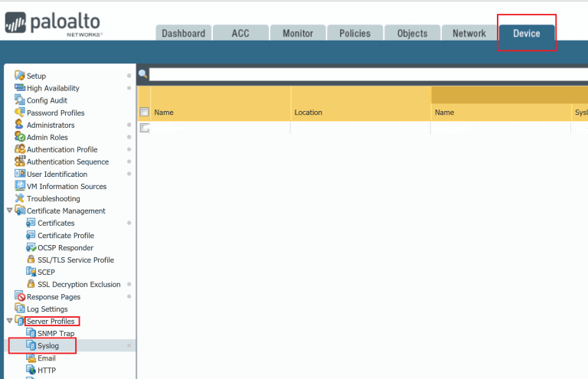Click the search magnifier icon
Image resolution: width=588 pixels, height=379 pixels.
(142, 74)
